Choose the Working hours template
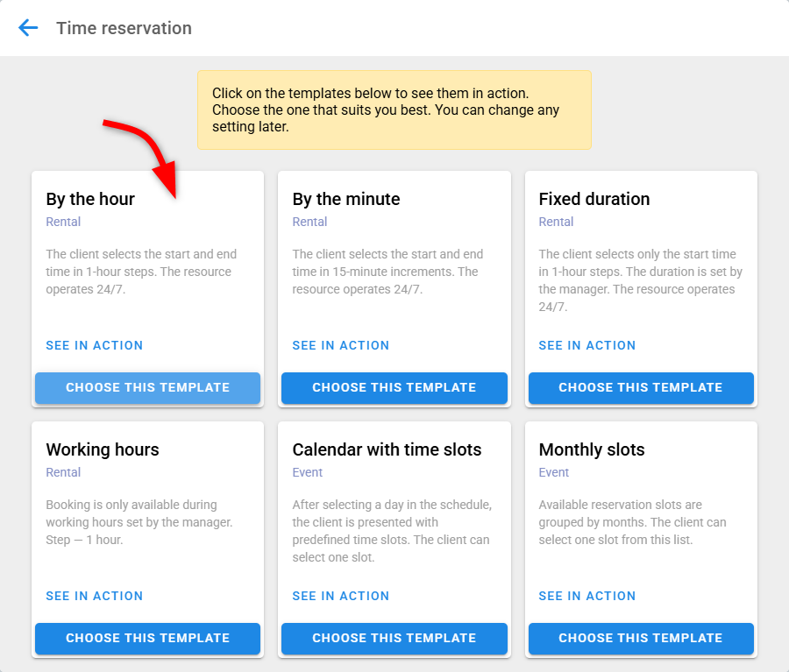The height and width of the screenshot is (672, 789). (x=147, y=638)
